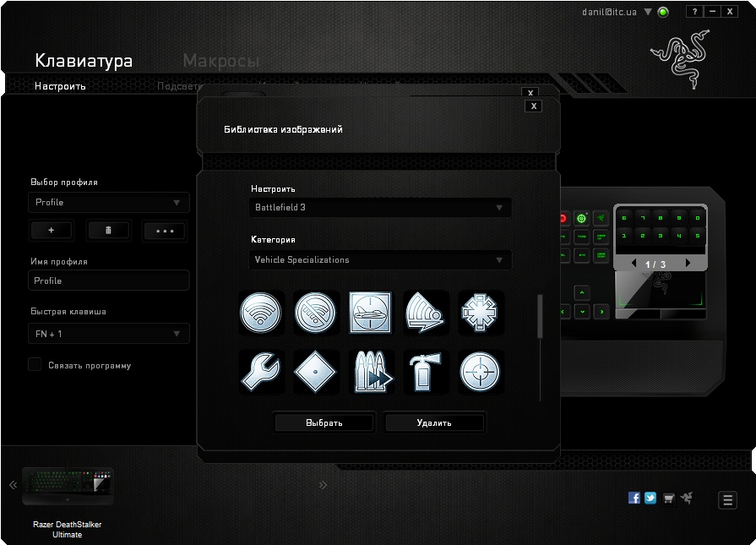
Task: Delete the profile with the trash icon
Action: [x=108, y=231]
